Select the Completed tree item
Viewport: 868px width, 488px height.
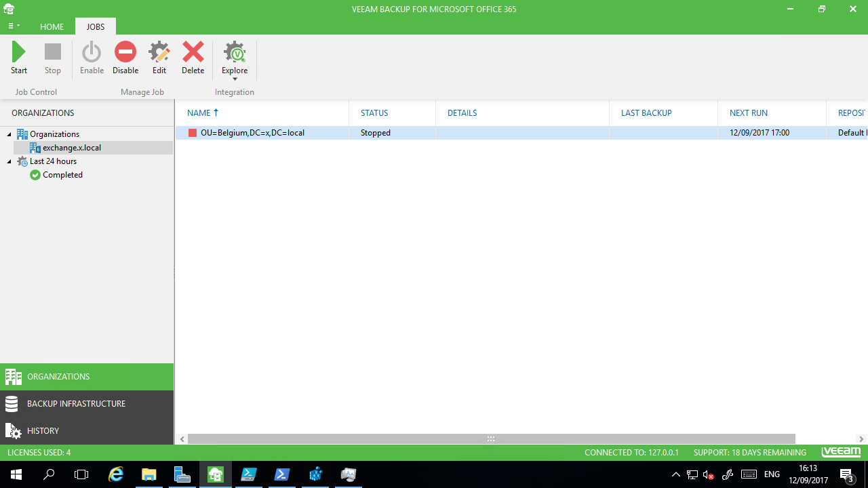[62, 175]
